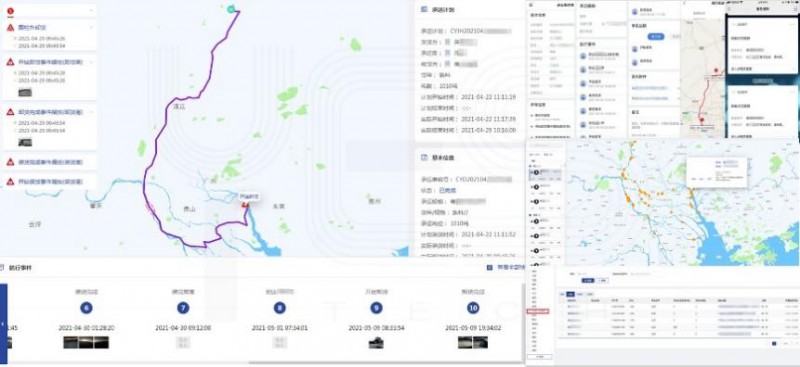Open the photo thumbnails under step 10
Screen dimensions: 800x367
pyautogui.click(x=472, y=342)
